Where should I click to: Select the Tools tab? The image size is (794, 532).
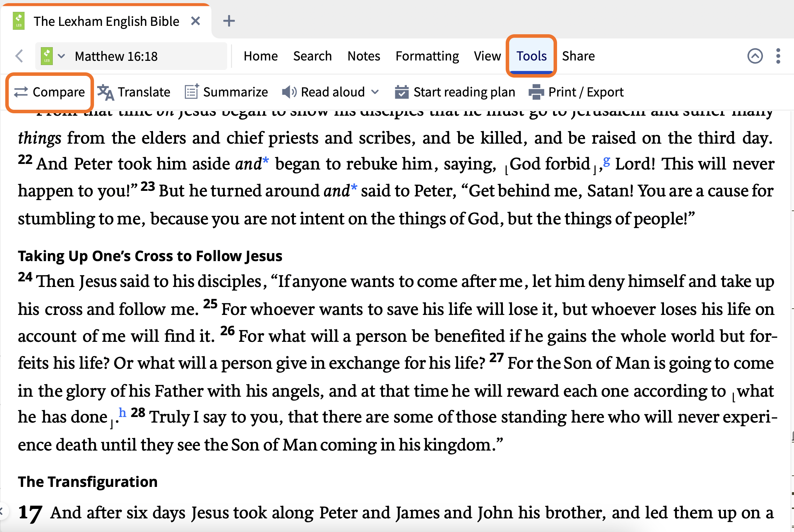532,56
